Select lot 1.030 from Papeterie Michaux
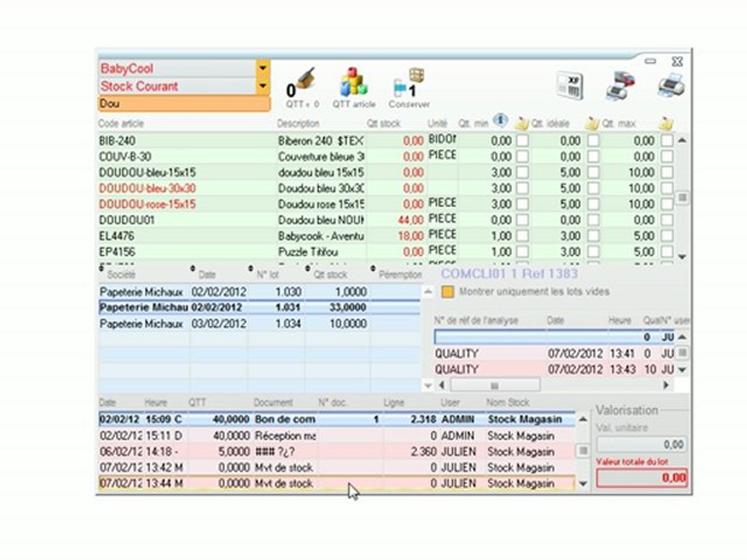747x560 pixels. (x=259, y=292)
